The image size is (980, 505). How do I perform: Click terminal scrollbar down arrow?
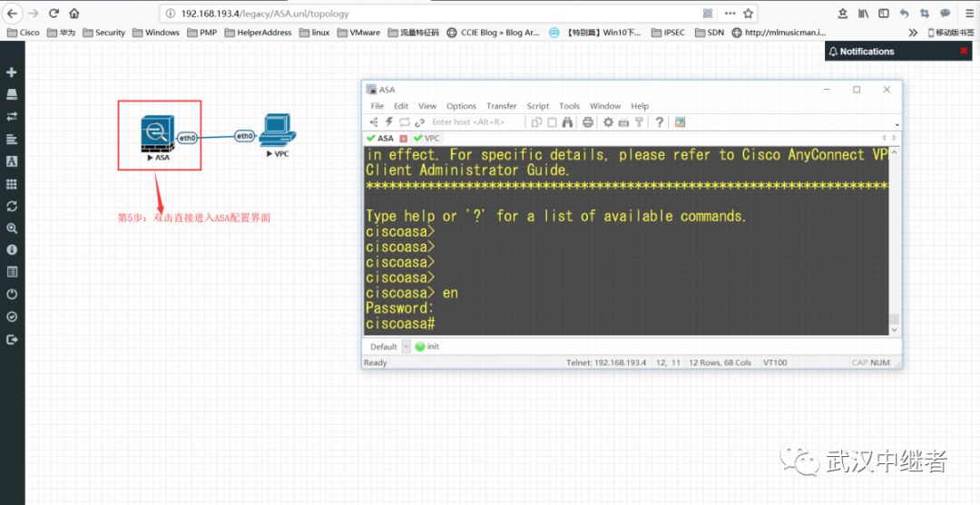[x=894, y=330]
